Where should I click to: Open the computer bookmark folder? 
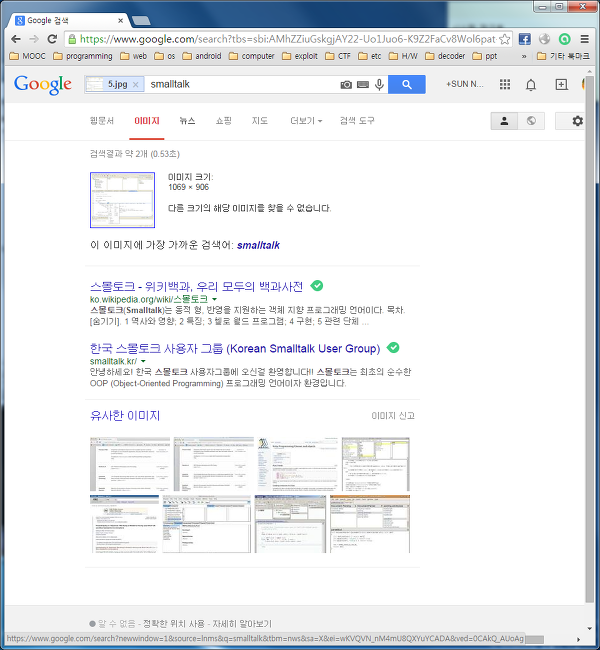(x=252, y=56)
